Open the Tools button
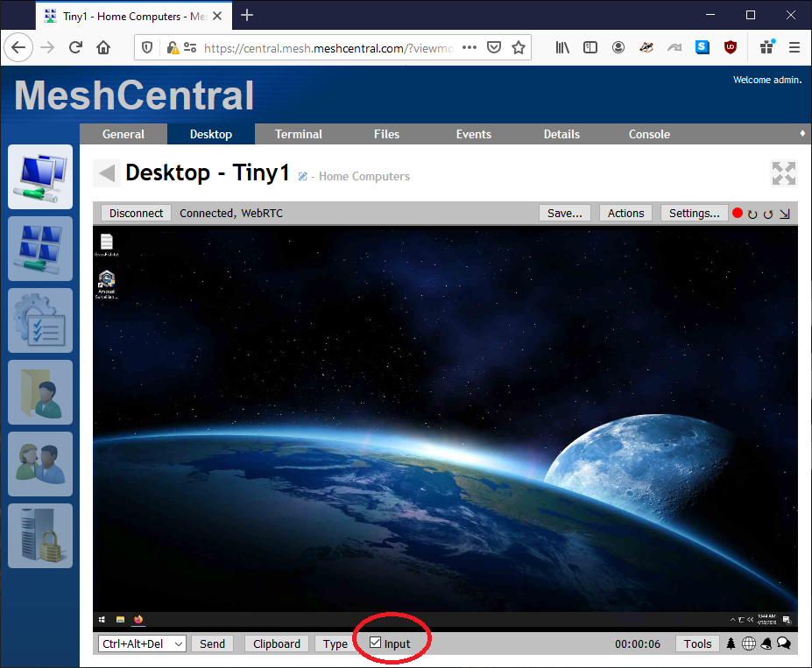The height and width of the screenshot is (668, 812). tap(697, 643)
